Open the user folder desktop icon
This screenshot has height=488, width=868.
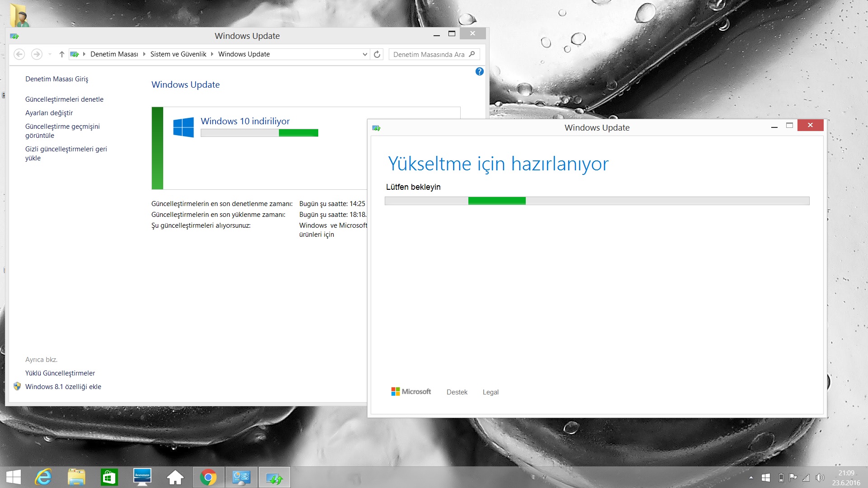click(x=19, y=14)
